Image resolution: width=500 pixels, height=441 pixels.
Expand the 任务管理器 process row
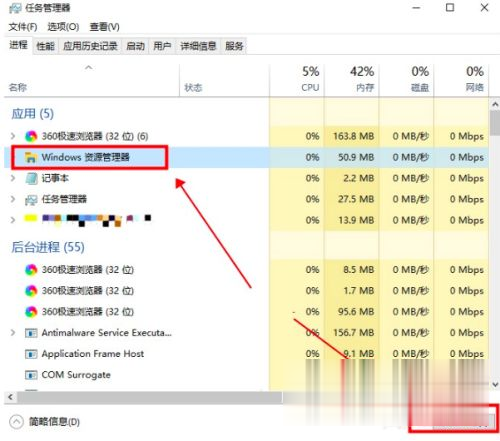[13, 199]
